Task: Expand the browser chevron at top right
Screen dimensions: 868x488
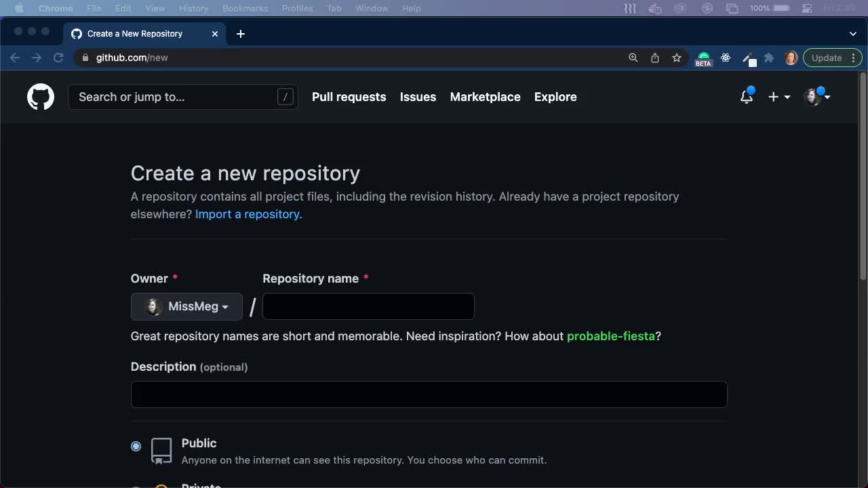Action: [x=852, y=33]
